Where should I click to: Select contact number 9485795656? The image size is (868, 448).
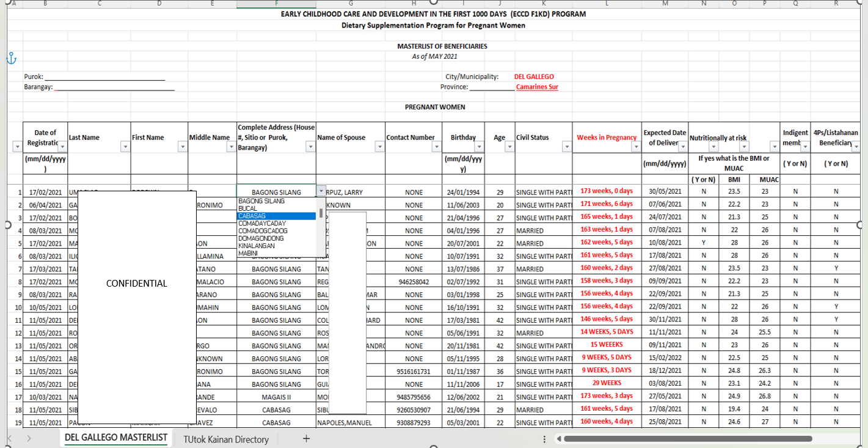(x=414, y=397)
